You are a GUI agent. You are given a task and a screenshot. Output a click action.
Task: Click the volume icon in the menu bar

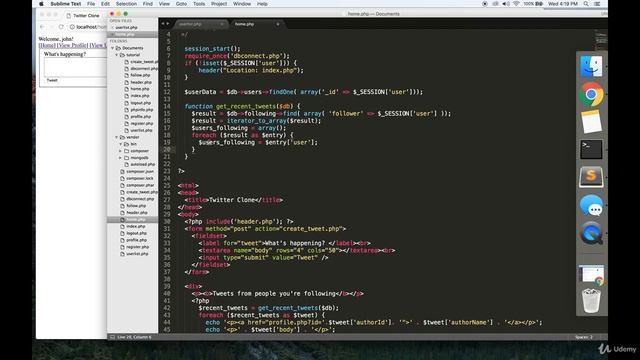506,4
